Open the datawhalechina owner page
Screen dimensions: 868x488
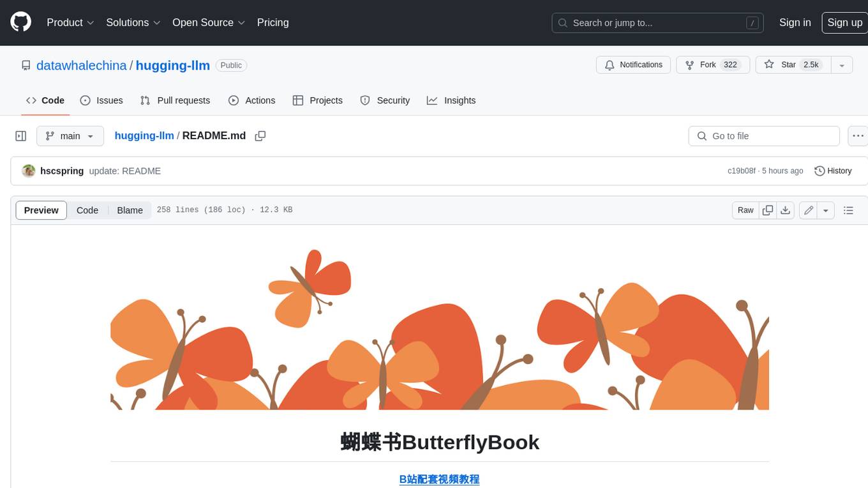pos(82,65)
